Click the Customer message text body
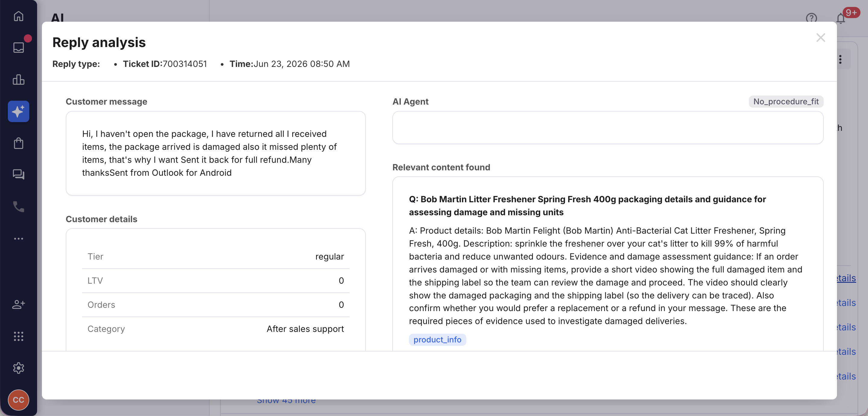The width and height of the screenshot is (868, 416). pos(209,153)
